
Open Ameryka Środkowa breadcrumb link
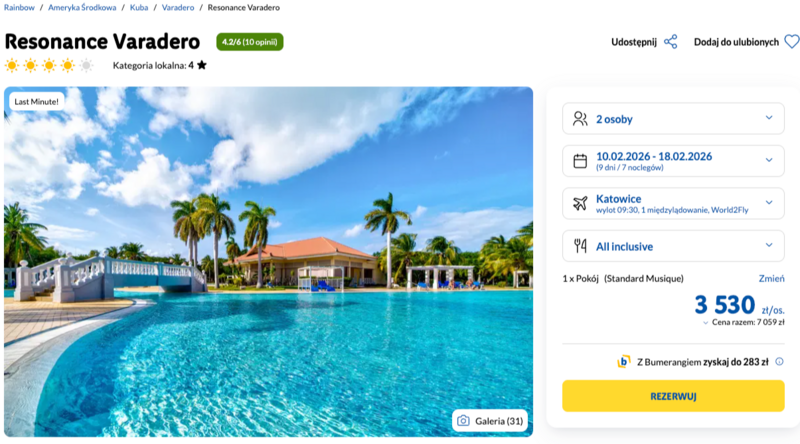82,8
